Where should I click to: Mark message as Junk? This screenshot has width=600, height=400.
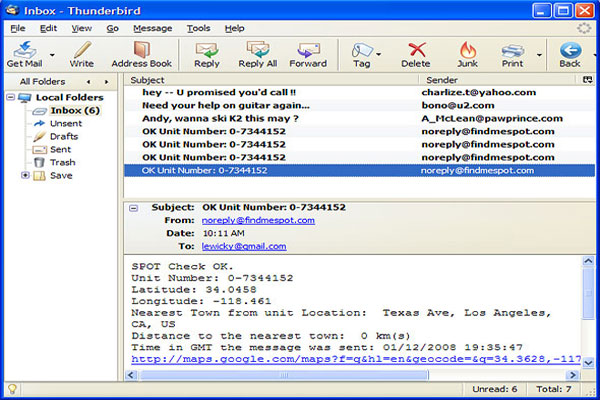(x=468, y=54)
